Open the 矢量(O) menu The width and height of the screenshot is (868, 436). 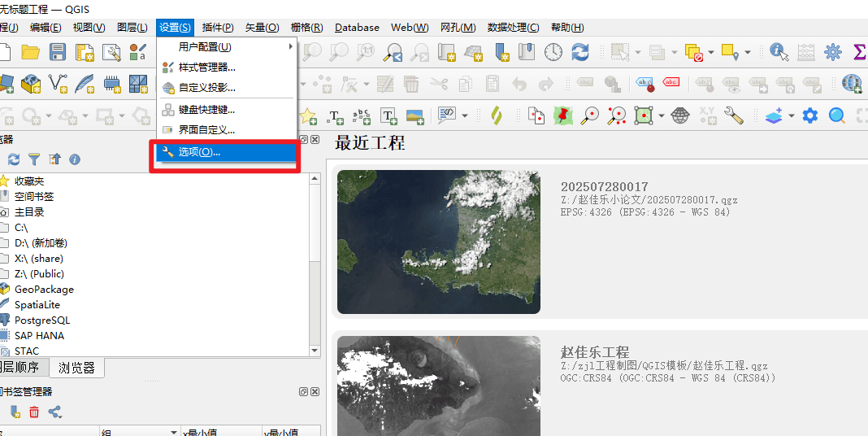coord(262,27)
